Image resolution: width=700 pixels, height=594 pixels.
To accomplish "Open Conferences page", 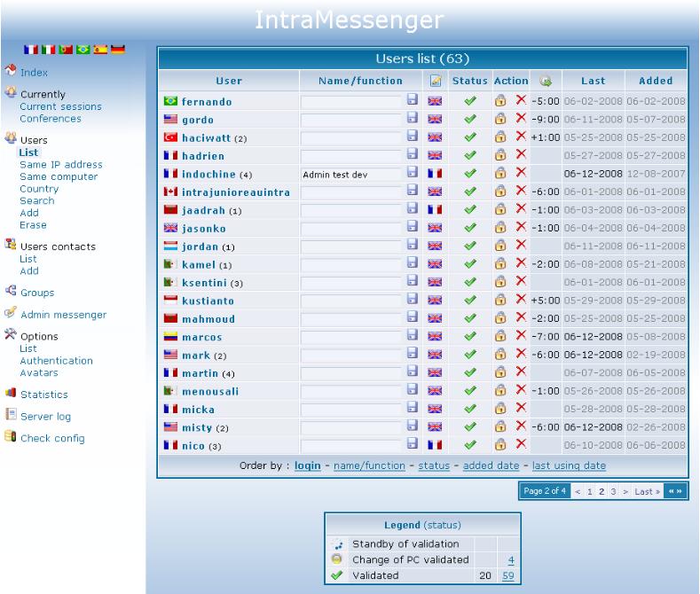I will click(51, 119).
